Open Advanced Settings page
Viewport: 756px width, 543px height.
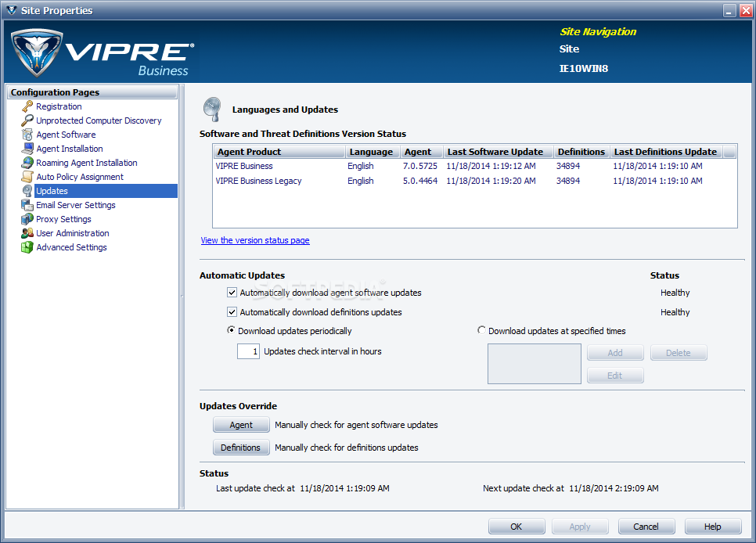(71, 247)
